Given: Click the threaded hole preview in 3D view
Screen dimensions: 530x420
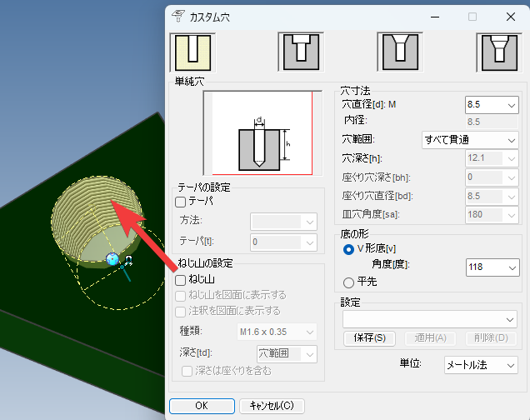Looking at the screenshot, I should (95, 222).
